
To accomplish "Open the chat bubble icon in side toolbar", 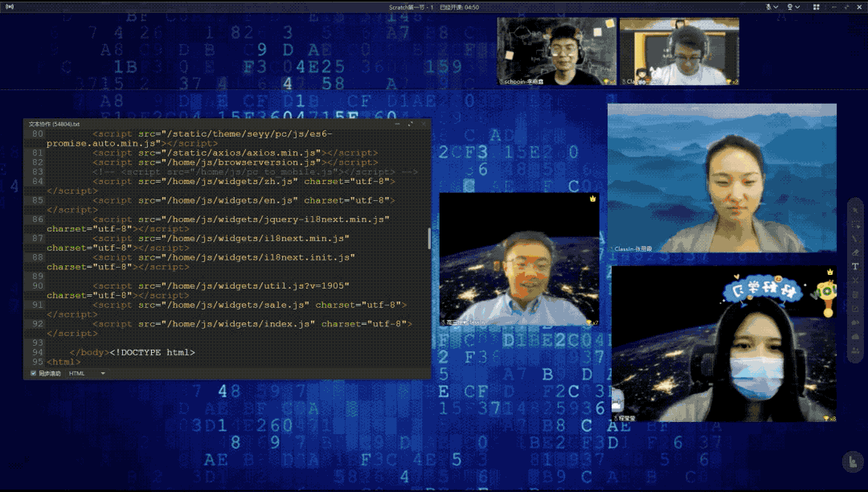I will point(855,322).
